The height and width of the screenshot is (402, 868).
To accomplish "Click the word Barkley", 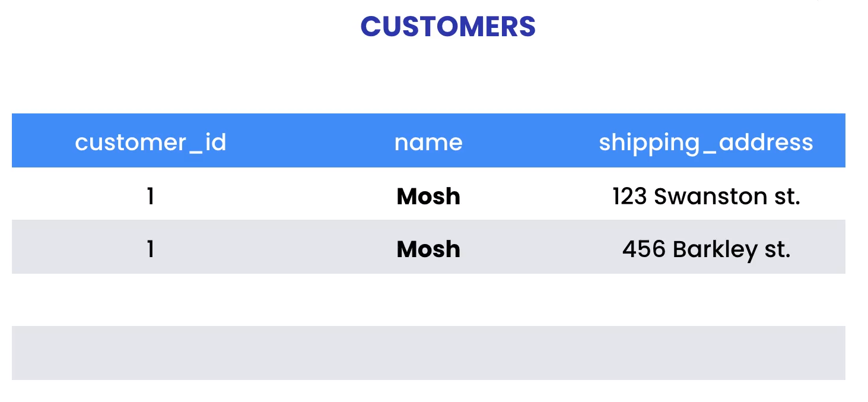I will (x=715, y=249).
